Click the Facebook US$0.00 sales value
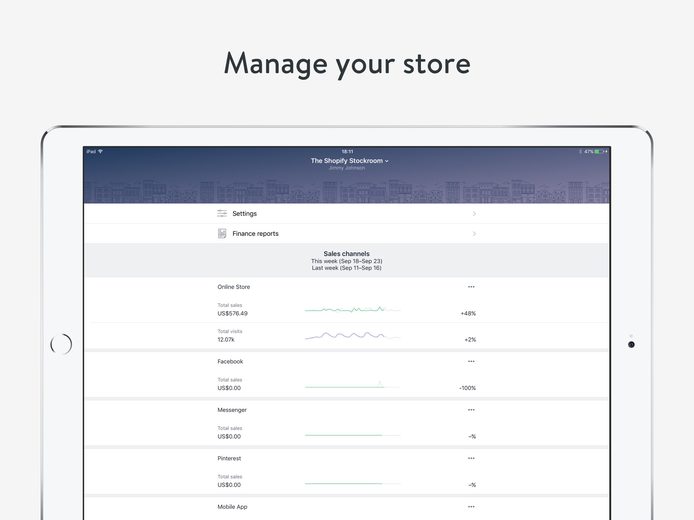 tap(229, 388)
